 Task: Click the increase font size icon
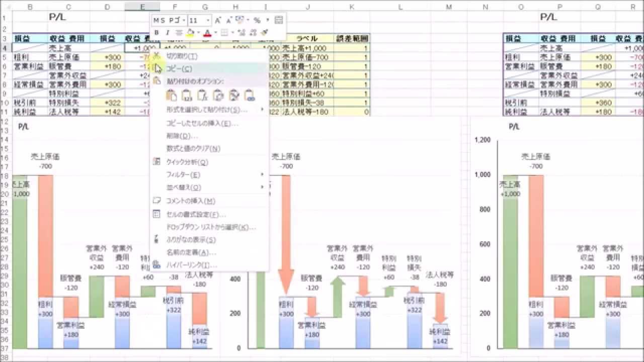tap(218, 20)
